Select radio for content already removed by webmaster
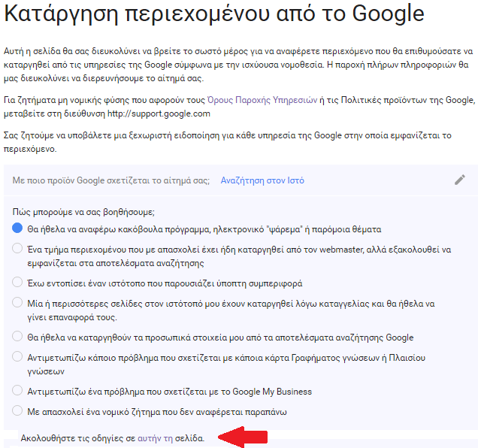This screenshot has width=478, height=448. click(x=17, y=248)
